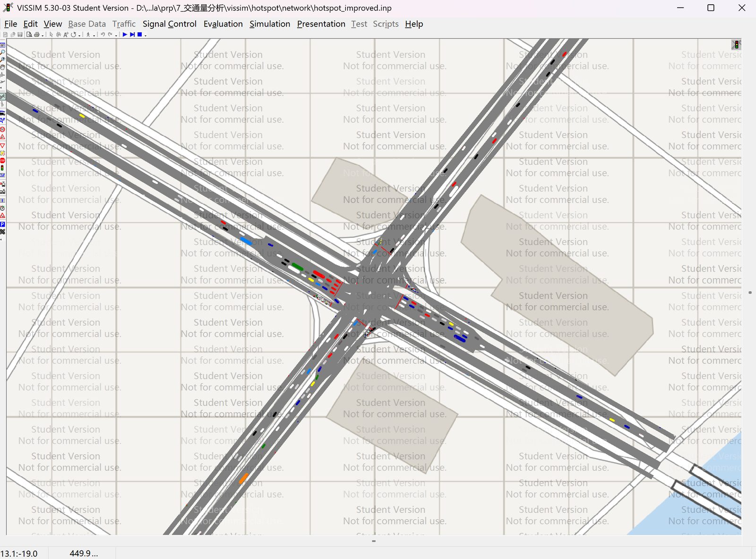Toggle links and connectors edit mode
This screenshot has height=559, width=756.
2,96
